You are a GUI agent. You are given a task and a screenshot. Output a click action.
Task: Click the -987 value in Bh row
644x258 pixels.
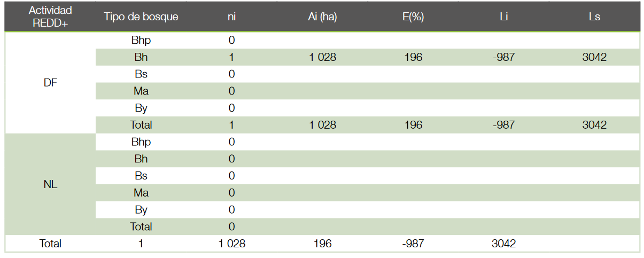coord(503,57)
